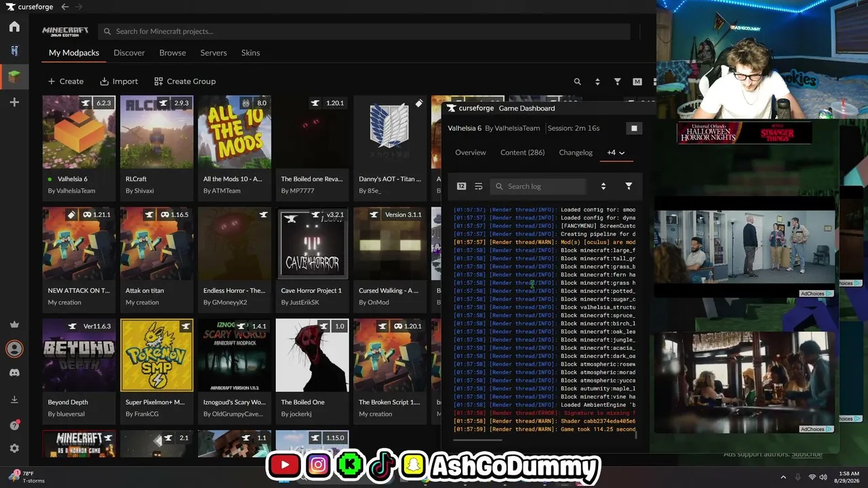
Task: Click the horizontal scrollbar of the log
Action: 477,439
